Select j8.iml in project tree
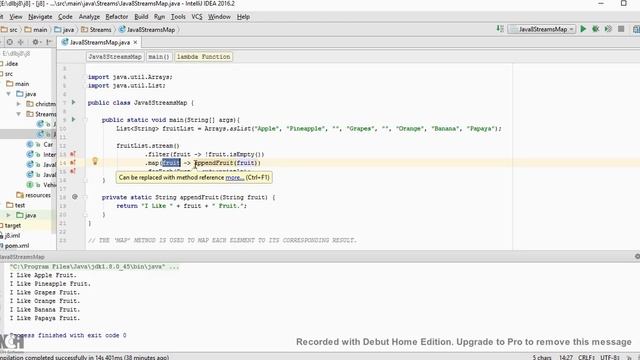The image size is (640, 360). 10,236
